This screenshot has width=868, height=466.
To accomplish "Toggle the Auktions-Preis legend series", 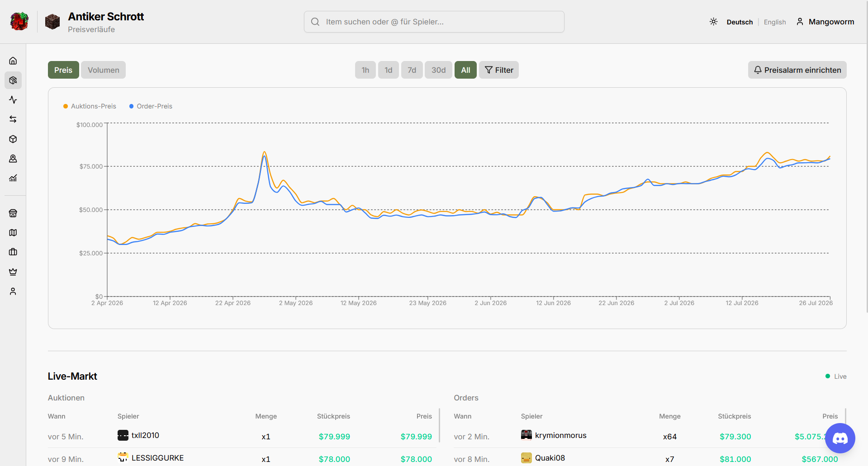I will click(x=90, y=106).
